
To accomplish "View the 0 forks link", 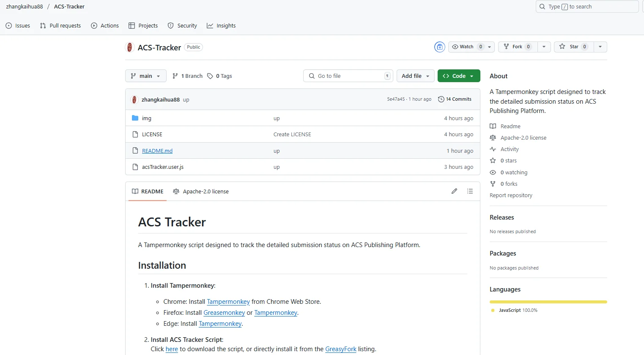I will coord(504,184).
